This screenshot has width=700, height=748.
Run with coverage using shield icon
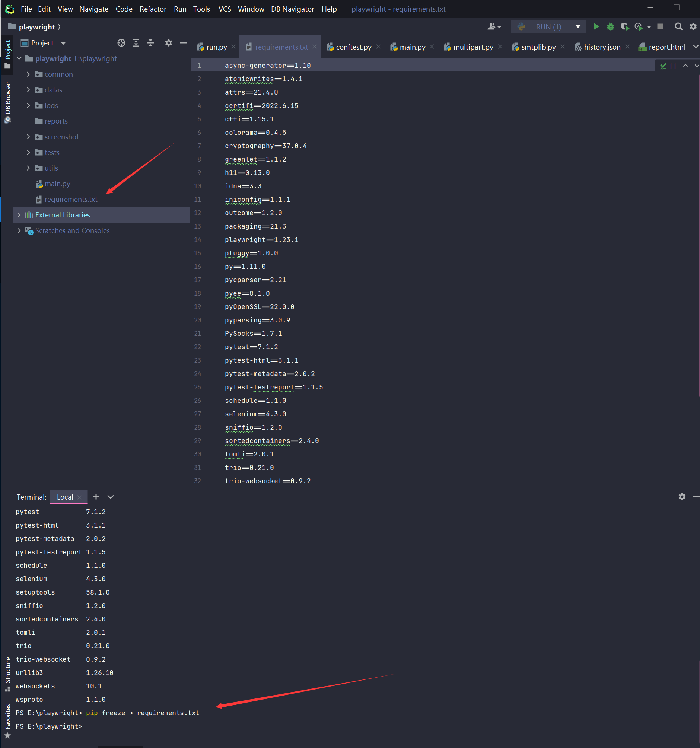click(625, 27)
